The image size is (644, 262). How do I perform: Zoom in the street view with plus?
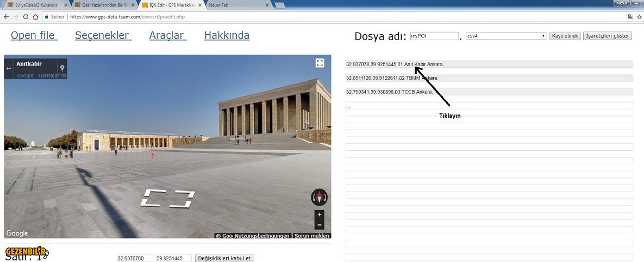[x=320, y=215]
